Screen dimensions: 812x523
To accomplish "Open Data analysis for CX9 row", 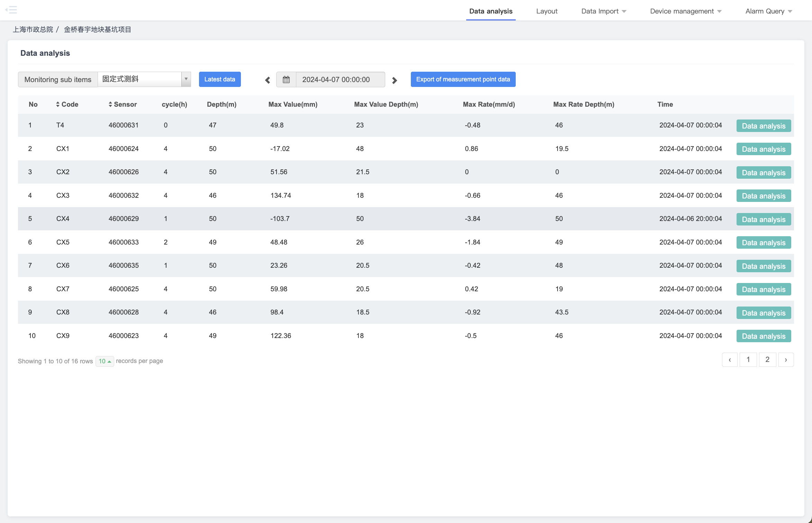I will click(764, 336).
